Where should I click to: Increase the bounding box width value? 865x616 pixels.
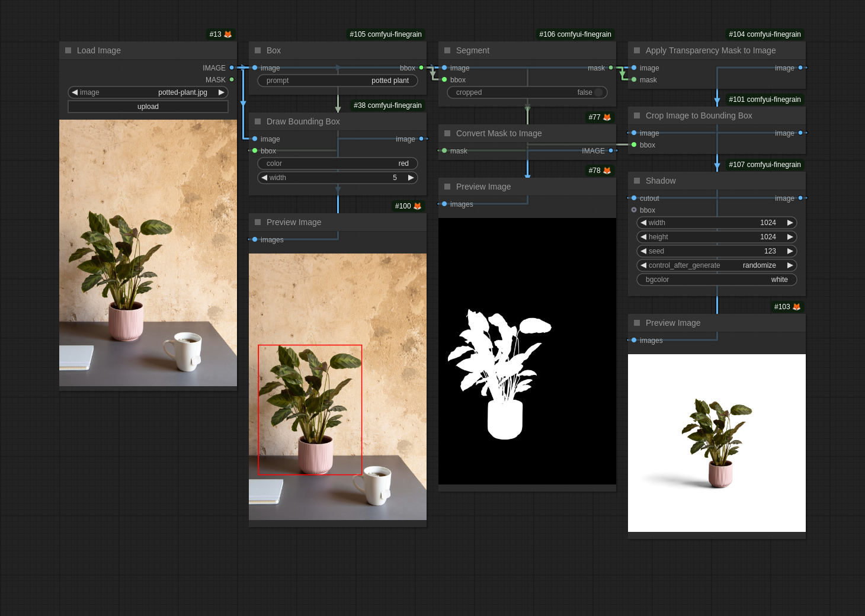tap(411, 178)
